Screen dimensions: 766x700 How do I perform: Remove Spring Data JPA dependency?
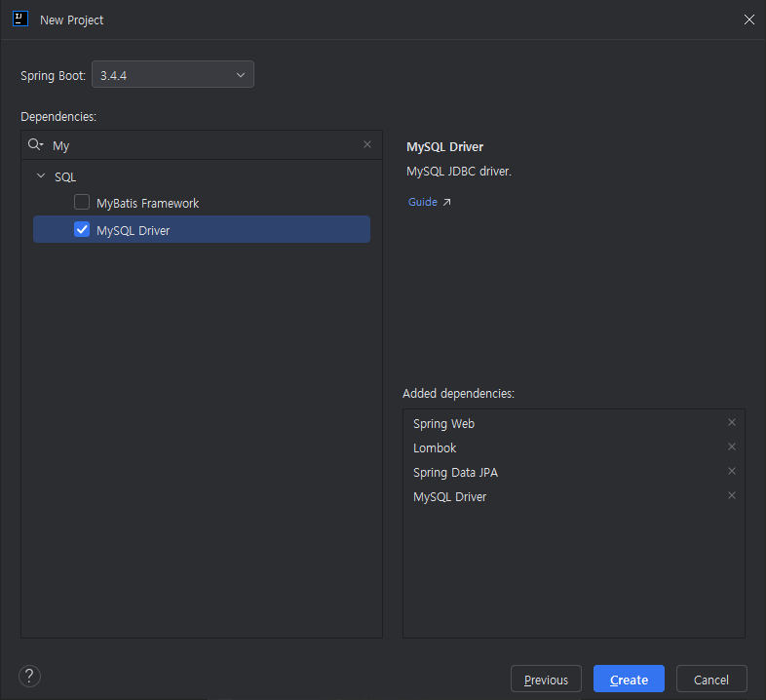[x=731, y=471]
